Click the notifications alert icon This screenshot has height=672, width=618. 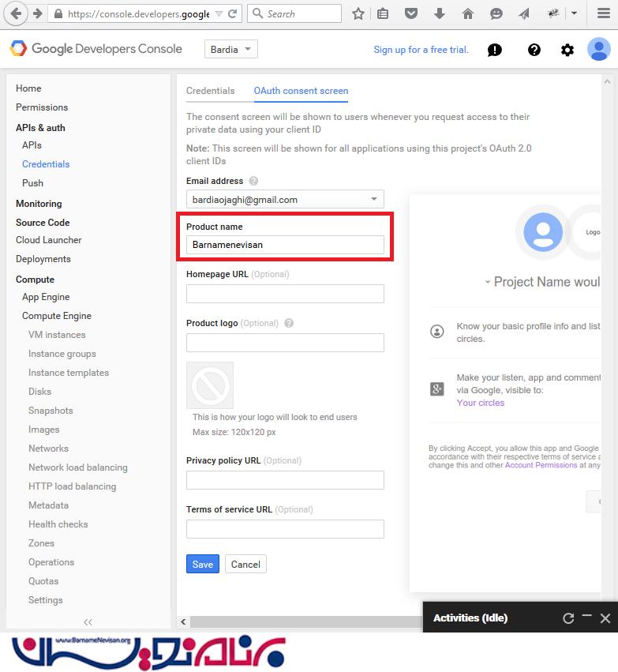(x=495, y=50)
